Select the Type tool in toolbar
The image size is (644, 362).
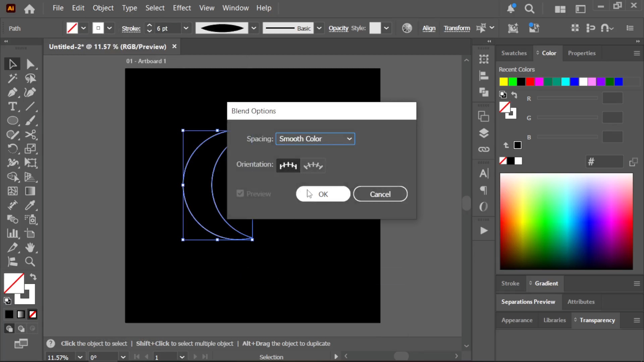point(12,107)
